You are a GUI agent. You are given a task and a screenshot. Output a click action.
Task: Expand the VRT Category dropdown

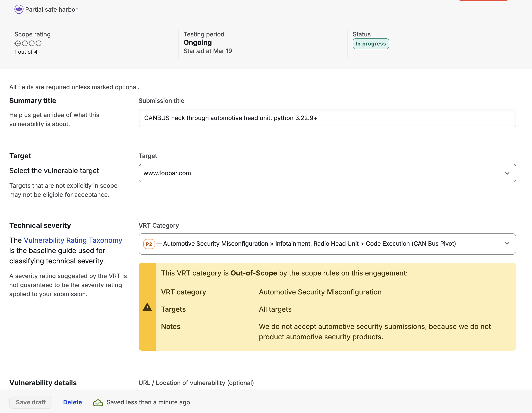tap(327, 244)
